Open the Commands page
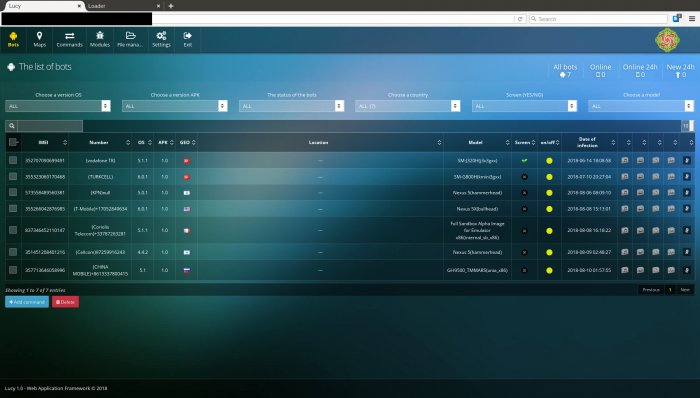This screenshot has width=700, height=398. coord(69,39)
